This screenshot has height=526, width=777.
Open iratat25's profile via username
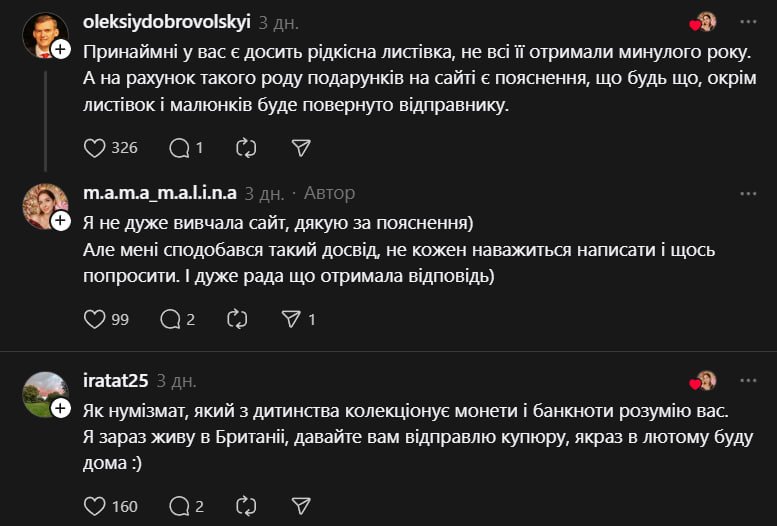tap(116, 381)
